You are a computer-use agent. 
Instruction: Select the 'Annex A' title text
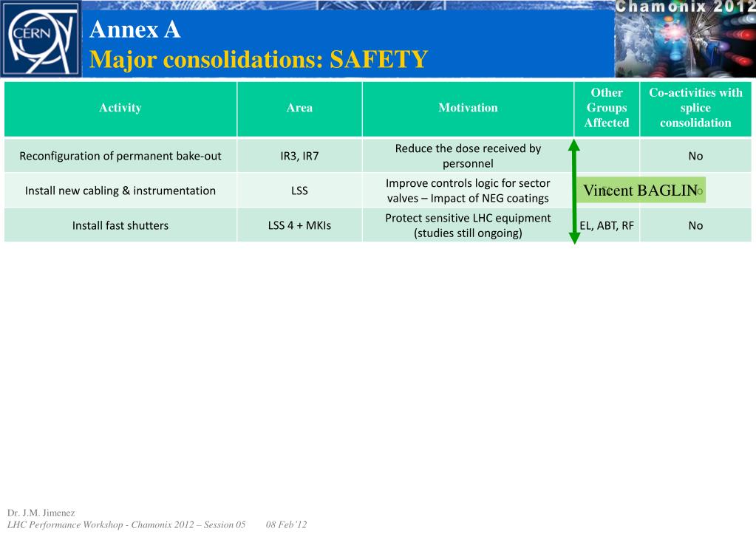point(135,30)
